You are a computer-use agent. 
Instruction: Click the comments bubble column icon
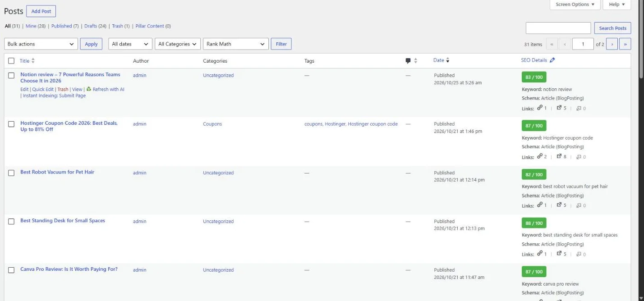click(x=408, y=61)
